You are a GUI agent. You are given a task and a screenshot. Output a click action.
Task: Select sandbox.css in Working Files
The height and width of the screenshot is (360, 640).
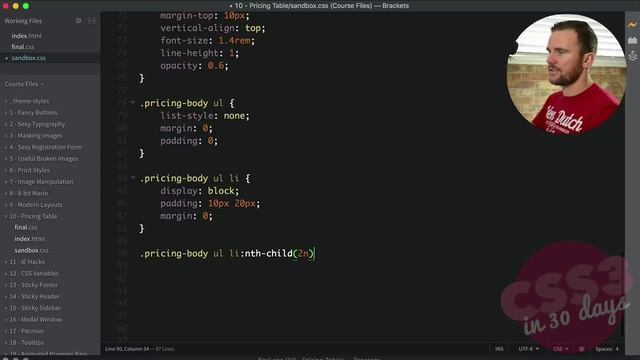click(29, 58)
